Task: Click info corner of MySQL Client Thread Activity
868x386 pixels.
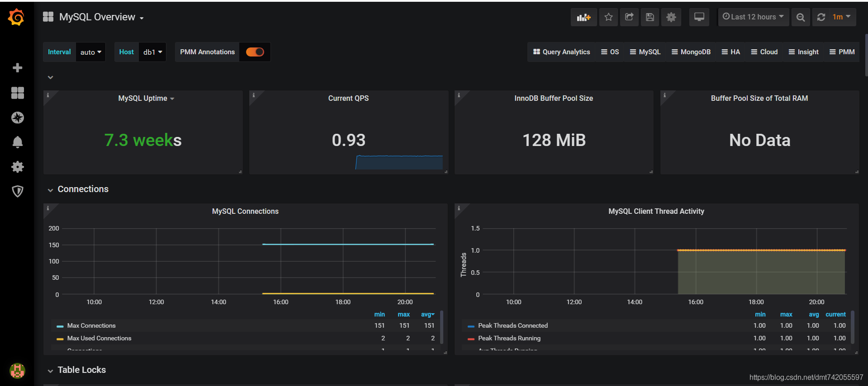Action: pyautogui.click(x=459, y=208)
